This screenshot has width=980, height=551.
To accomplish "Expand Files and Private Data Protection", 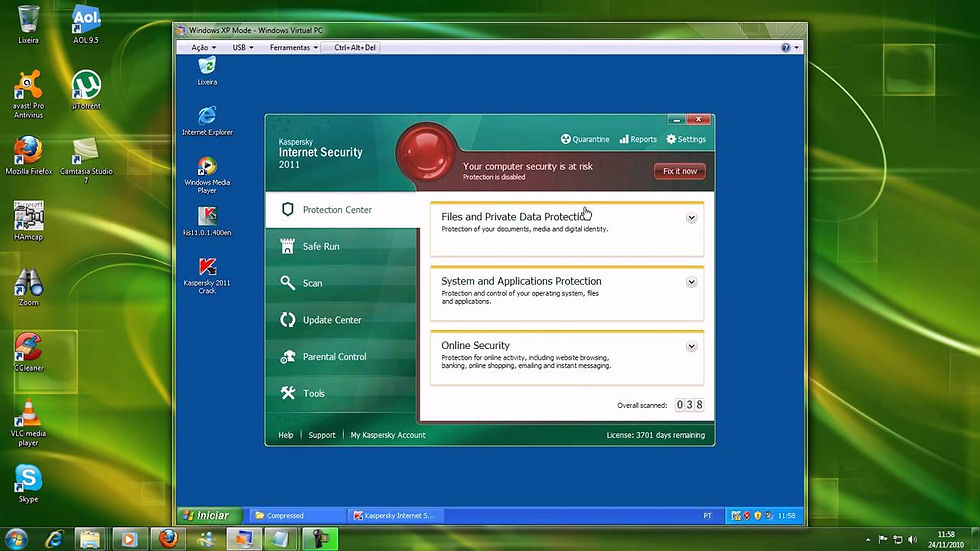I will [691, 218].
